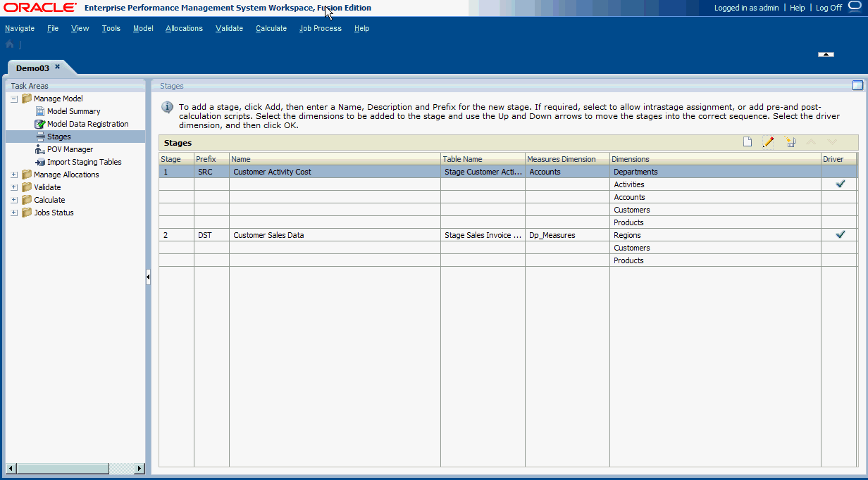Screen dimensions: 868x480
Task: Click the Delete stage icon
Action: tap(790, 142)
